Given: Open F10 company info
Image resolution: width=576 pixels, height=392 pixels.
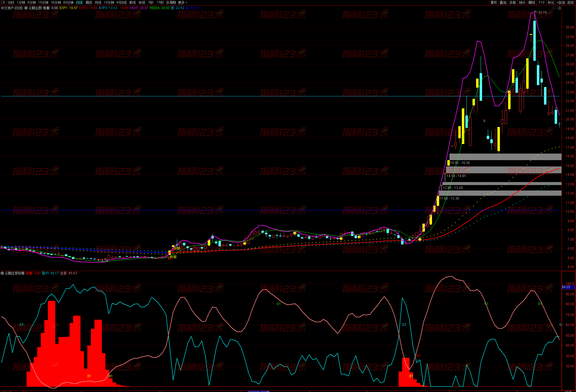Looking at the screenshot, I should (x=542, y=2).
